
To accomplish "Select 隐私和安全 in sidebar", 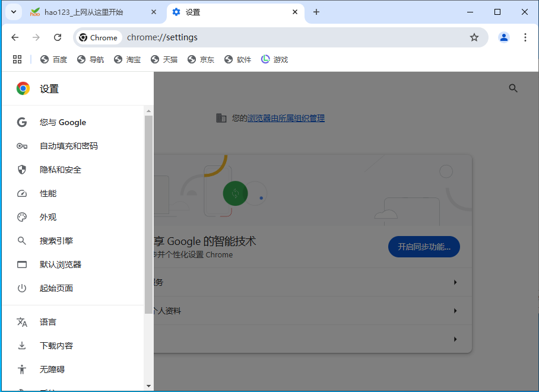I will point(73,170).
